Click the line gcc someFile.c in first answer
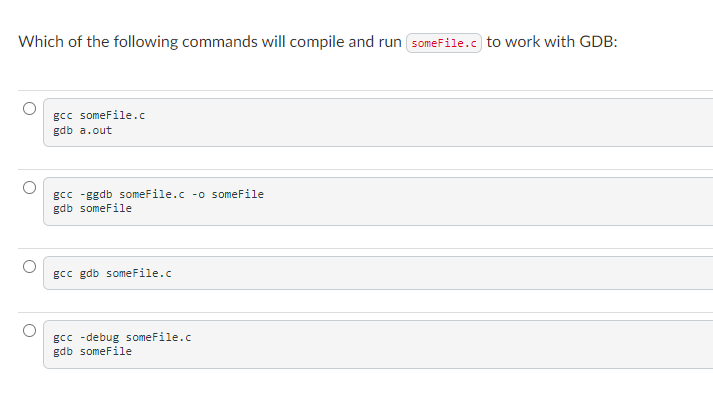 click(99, 116)
